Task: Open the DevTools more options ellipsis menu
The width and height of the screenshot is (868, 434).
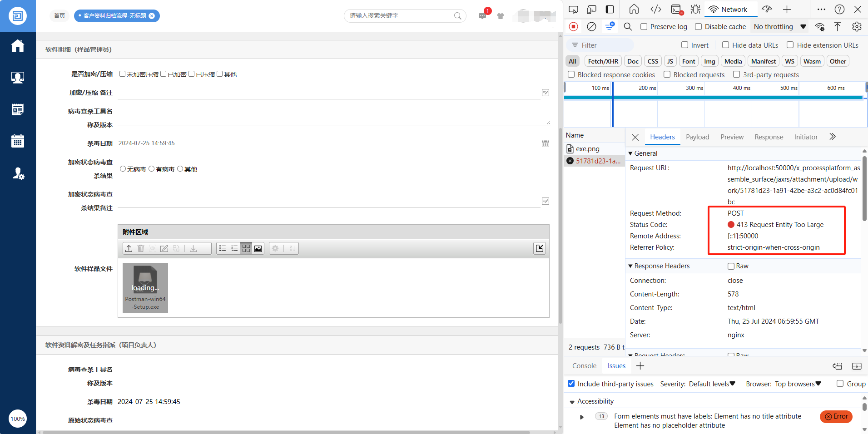Action: 821,10
